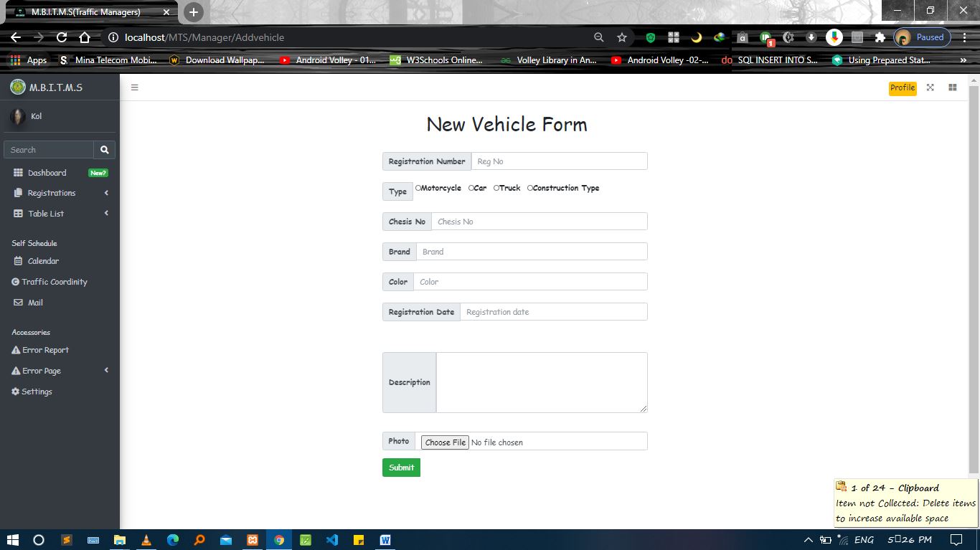Open the Error Report page

coord(44,349)
